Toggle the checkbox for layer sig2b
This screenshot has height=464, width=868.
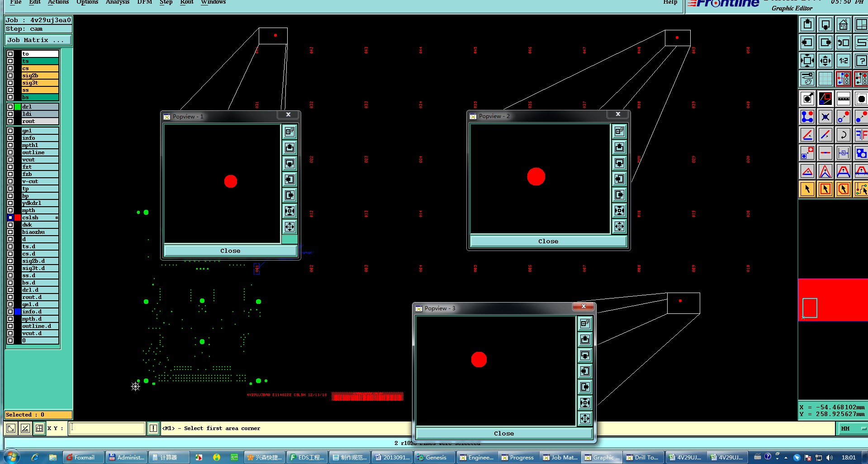pos(10,76)
